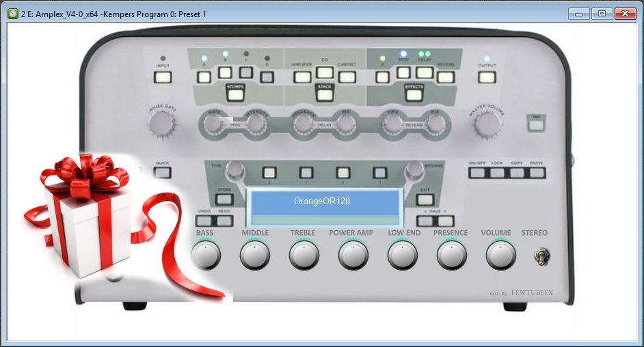Activate stomp slot D button
This screenshot has width=644, height=347.
click(267, 77)
